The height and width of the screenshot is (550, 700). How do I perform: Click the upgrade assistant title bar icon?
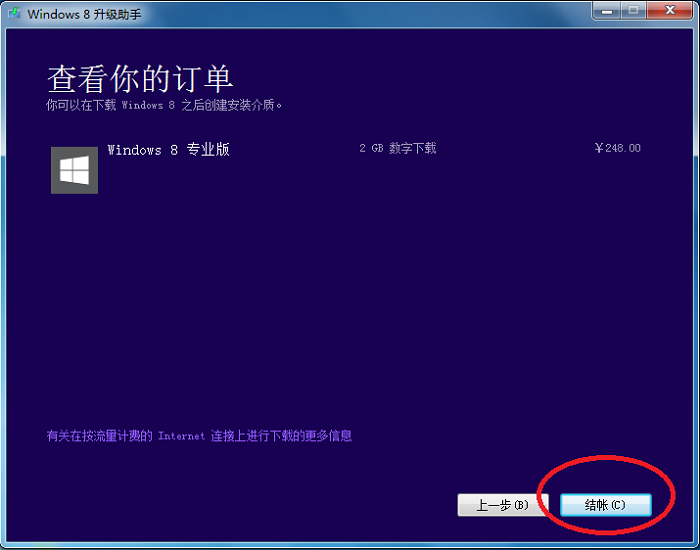(x=14, y=13)
